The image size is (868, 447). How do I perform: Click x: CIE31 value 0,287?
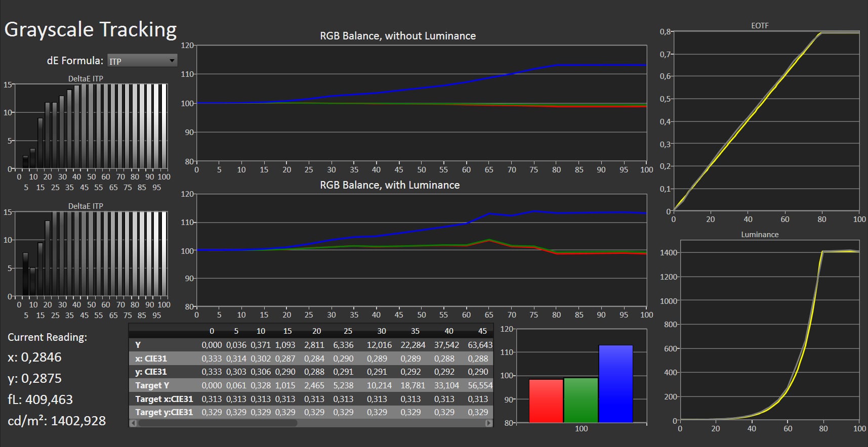tap(285, 359)
